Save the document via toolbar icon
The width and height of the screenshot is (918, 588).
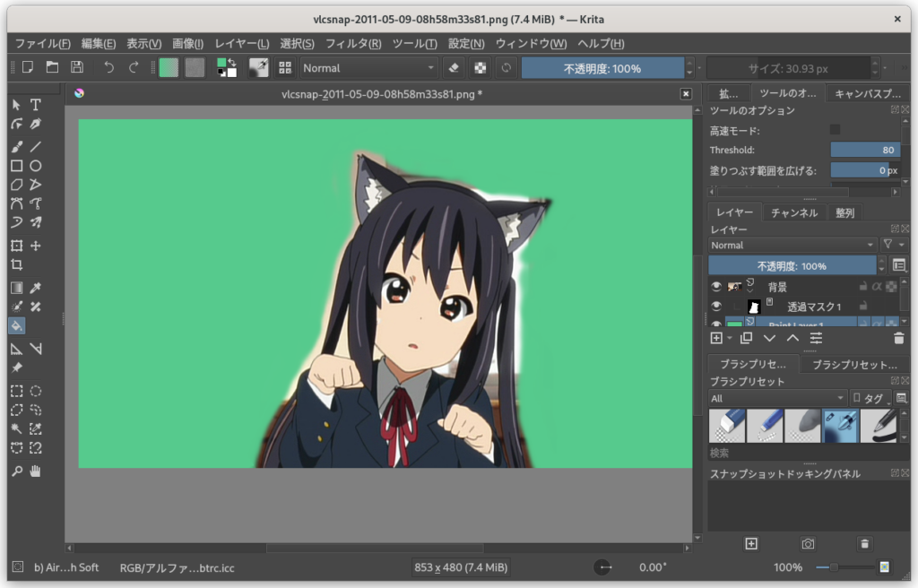click(x=77, y=67)
